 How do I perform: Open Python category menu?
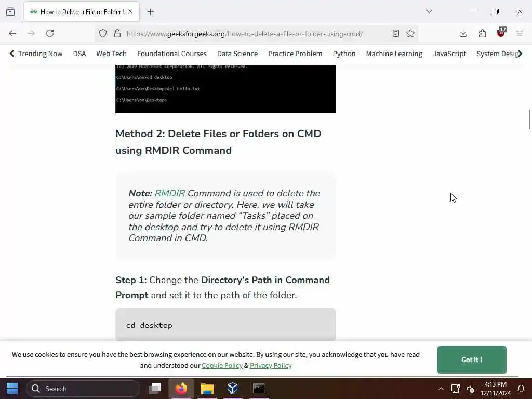pos(344,54)
